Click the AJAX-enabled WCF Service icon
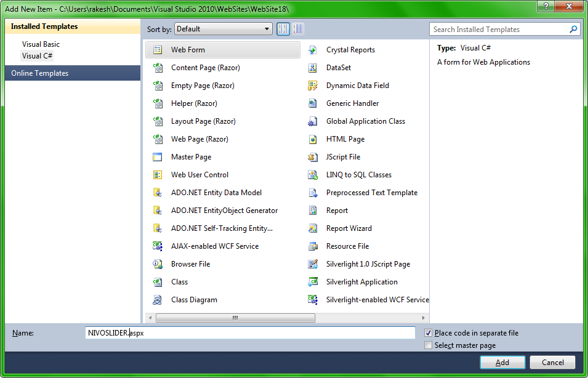 coord(158,246)
